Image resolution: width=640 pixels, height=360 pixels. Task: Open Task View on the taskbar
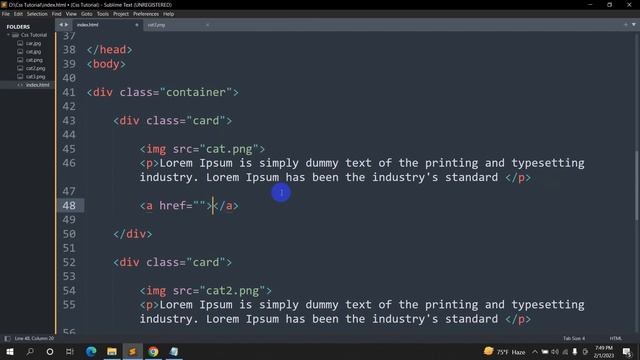[x=70, y=351]
